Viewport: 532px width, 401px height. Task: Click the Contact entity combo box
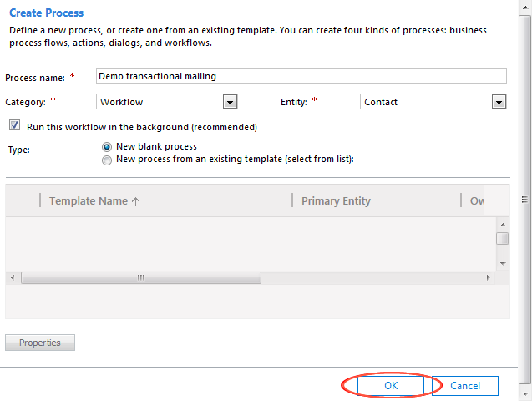click(426, 102)
